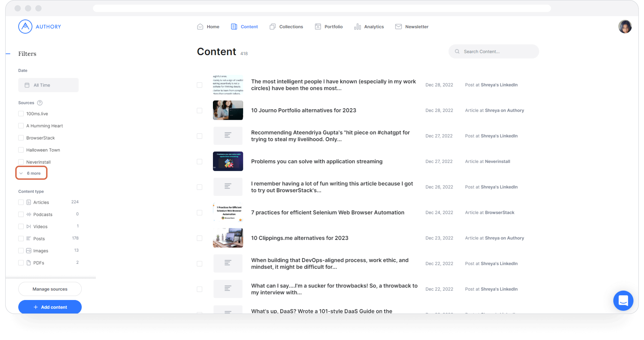Open thumbnail of application streaming article
Viewport: 644px width, 340px height.
pyautogui.click(x=228, y=161)
